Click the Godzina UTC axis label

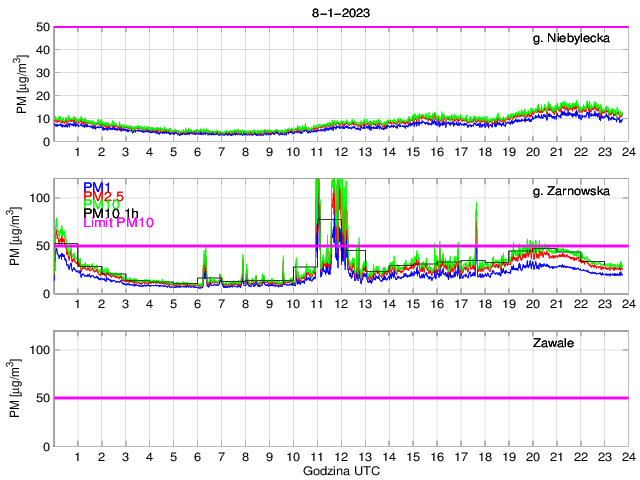[340, 470]
